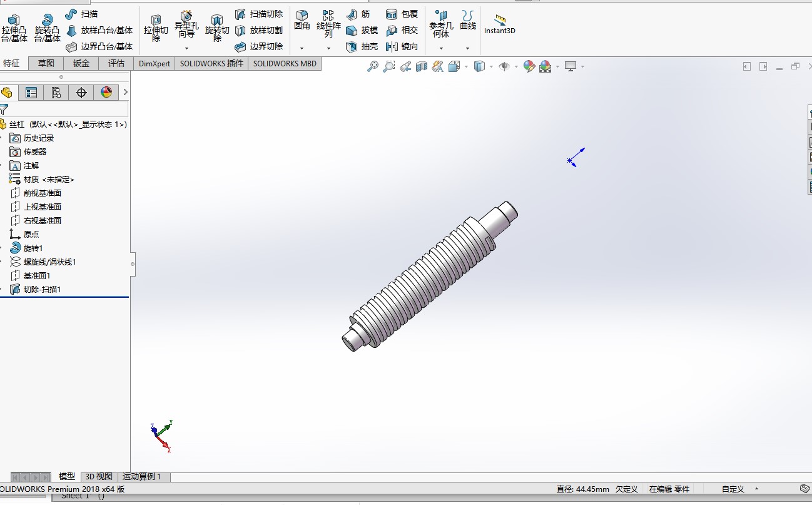Open the Display Style dropdown arrow

[491, 66]
